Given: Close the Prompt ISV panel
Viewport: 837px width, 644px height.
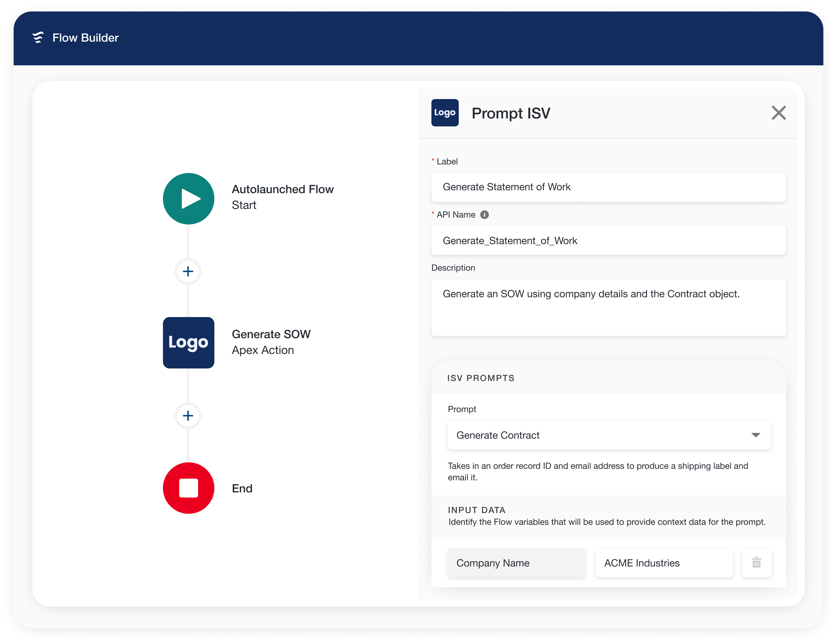Looking at the screenshot, I should click(x=778, y=113).
